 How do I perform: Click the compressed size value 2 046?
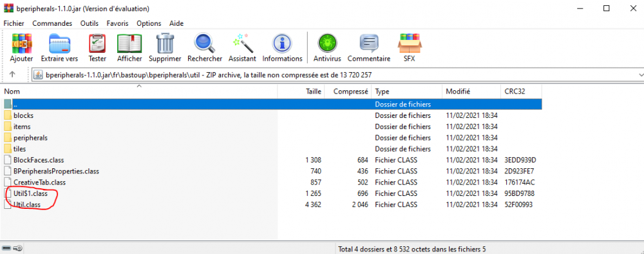360,204
